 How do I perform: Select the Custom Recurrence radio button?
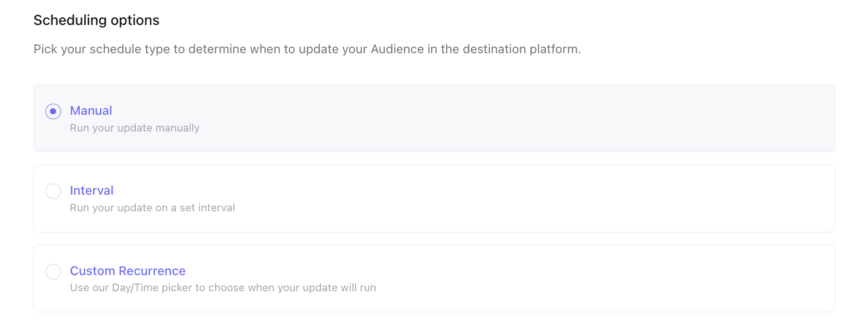coord(53,272)
